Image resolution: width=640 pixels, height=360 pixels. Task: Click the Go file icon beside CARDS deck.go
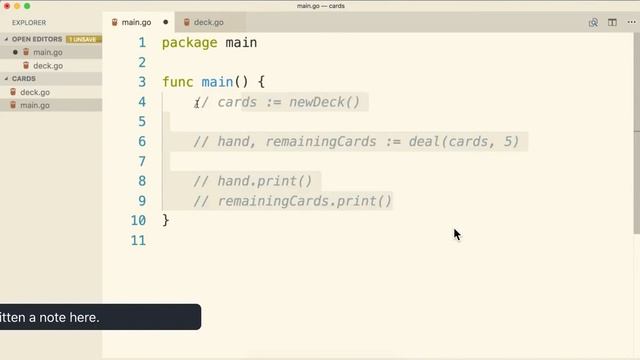tap(13, 92)
